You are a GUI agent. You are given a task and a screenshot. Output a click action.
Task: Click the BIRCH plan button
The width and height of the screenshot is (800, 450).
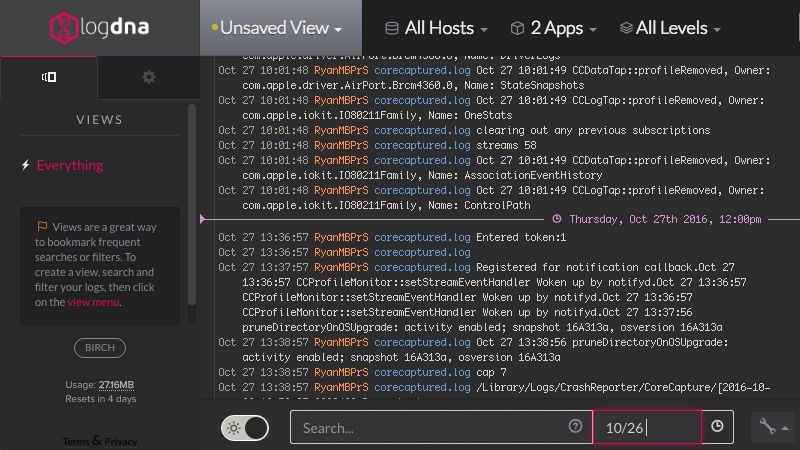99,348
